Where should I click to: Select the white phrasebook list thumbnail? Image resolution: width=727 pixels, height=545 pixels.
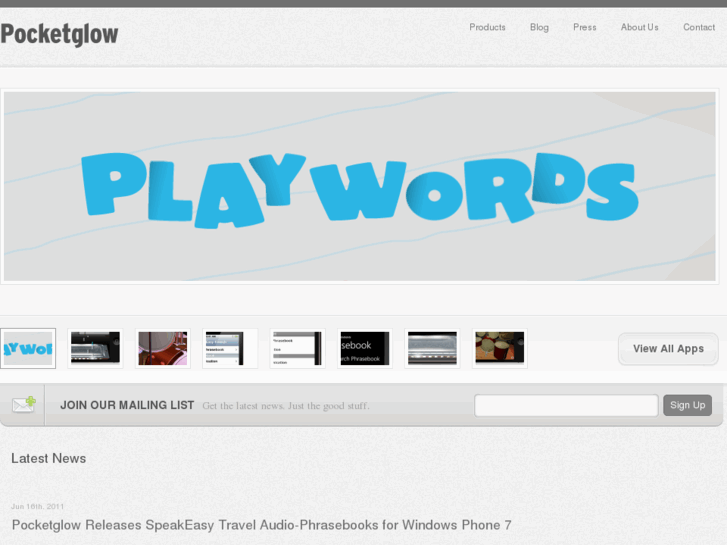coord(297,348)
